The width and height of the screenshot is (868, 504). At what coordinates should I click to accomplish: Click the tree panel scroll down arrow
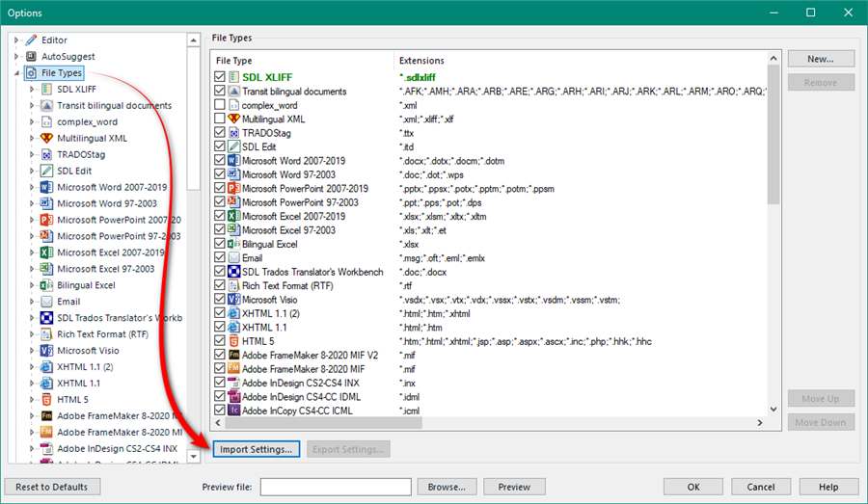pos(193,457)
